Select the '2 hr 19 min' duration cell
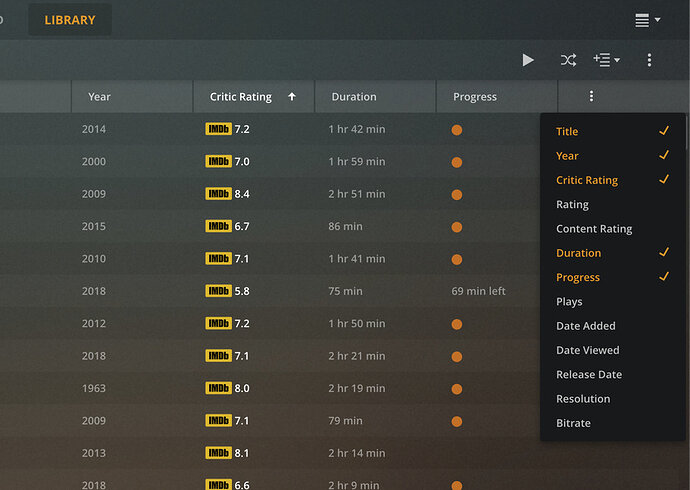This screenshot has height=490, width=690. tap(356, 388)
